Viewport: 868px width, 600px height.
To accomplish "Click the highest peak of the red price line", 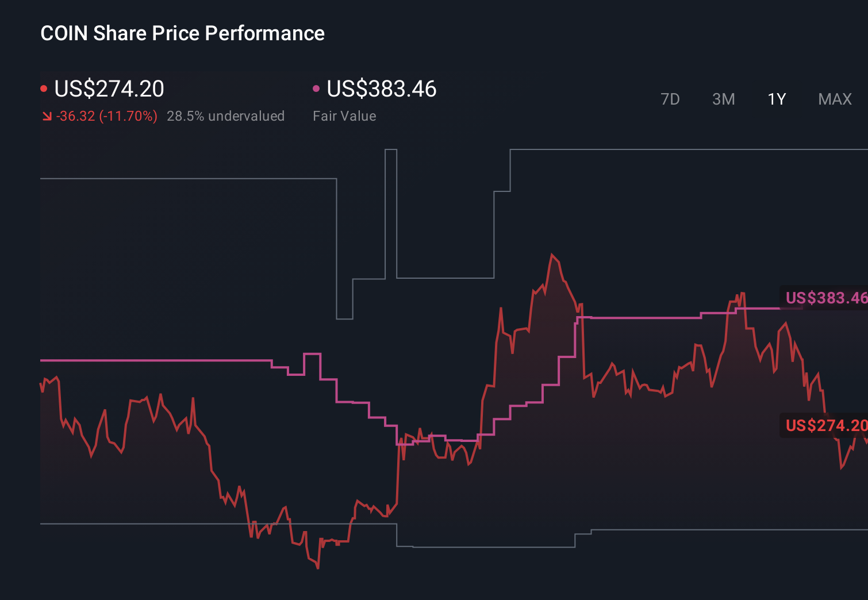I will click(x=552, y=255).
